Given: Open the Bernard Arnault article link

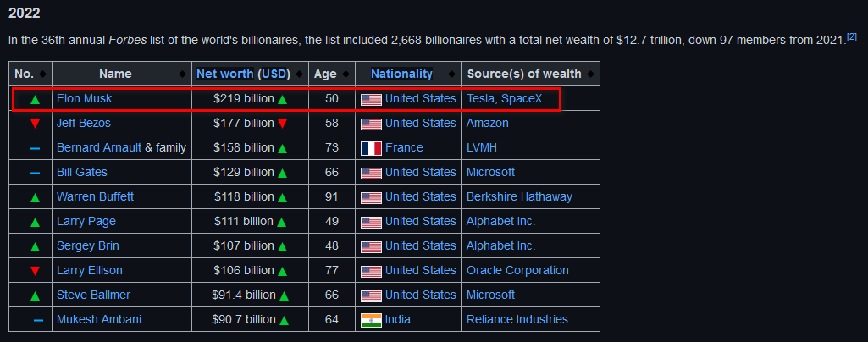Looking at the screenshot, I should (99, 148).
